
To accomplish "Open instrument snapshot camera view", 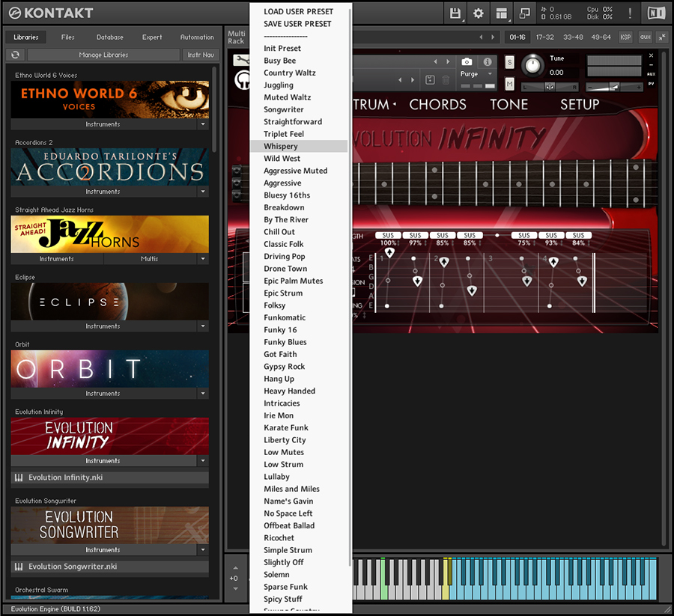I will (467, 61).
